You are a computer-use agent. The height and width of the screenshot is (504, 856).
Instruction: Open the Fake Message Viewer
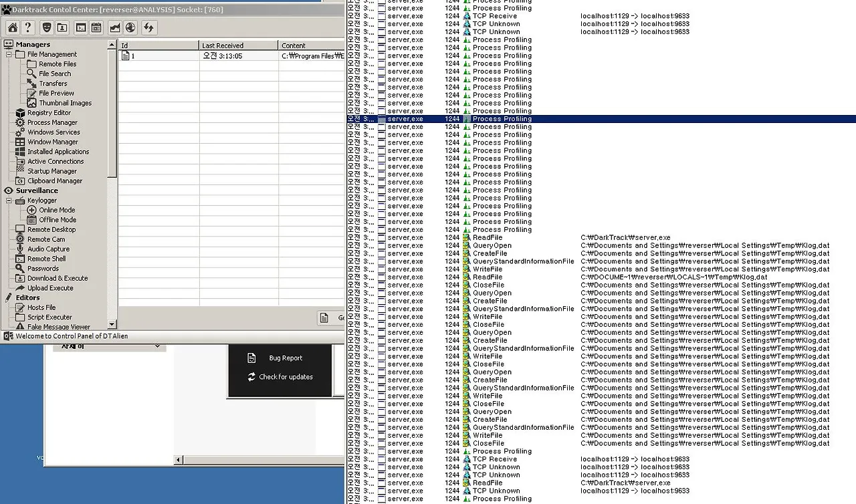pyautogui.click(x=59, y=327)
